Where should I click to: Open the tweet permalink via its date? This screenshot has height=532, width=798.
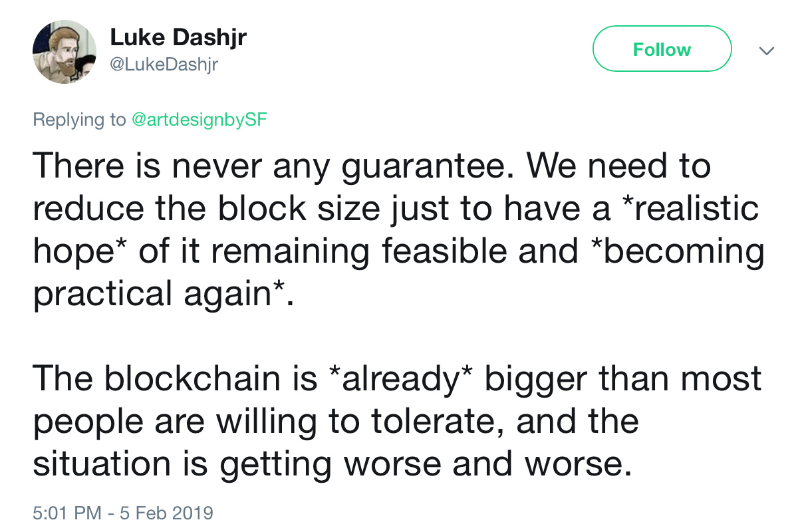123,513
